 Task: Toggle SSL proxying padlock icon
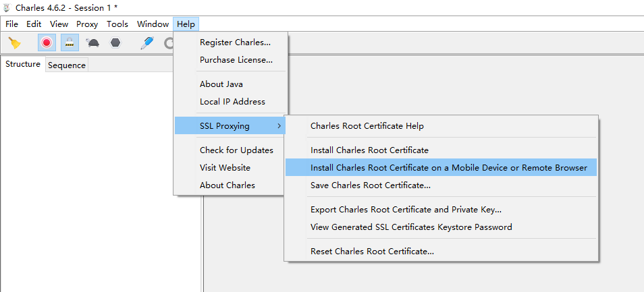[70, 43]
